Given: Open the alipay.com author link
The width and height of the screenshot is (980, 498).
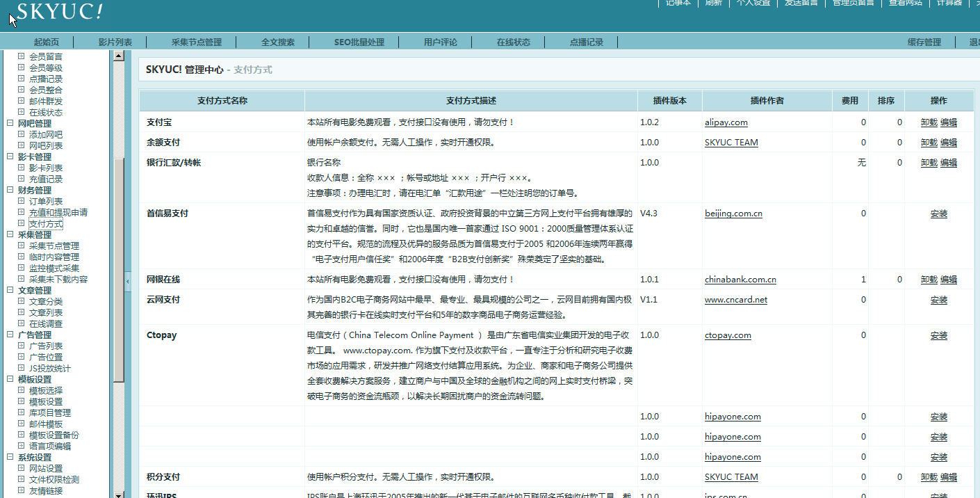Looking at the screenshot, I should [x=726, y=122].
